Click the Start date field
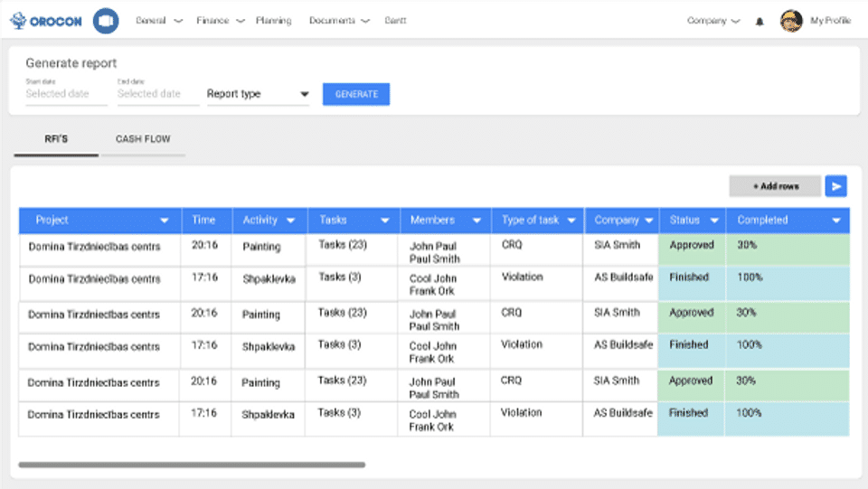 (x=65, y=93)
